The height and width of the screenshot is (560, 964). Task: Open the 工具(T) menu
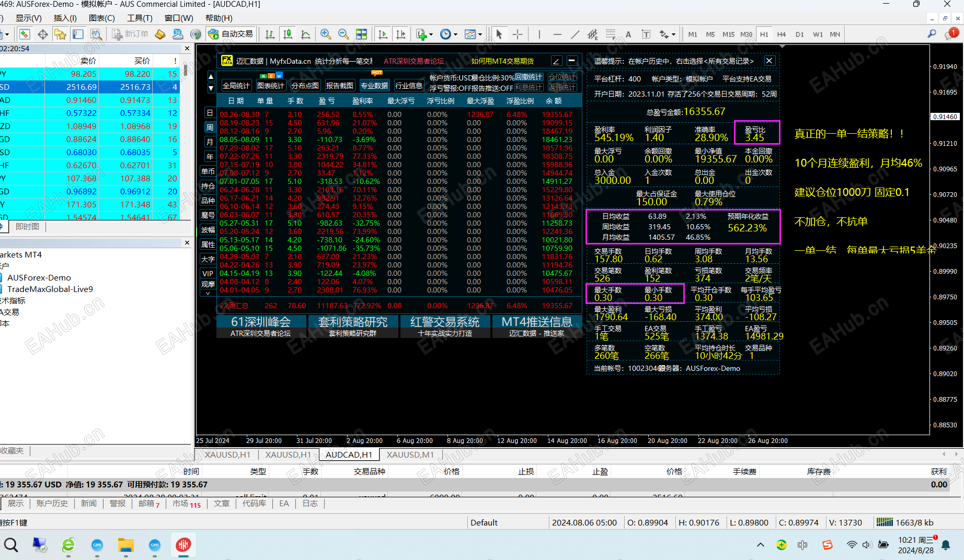(x=140, y=18)
